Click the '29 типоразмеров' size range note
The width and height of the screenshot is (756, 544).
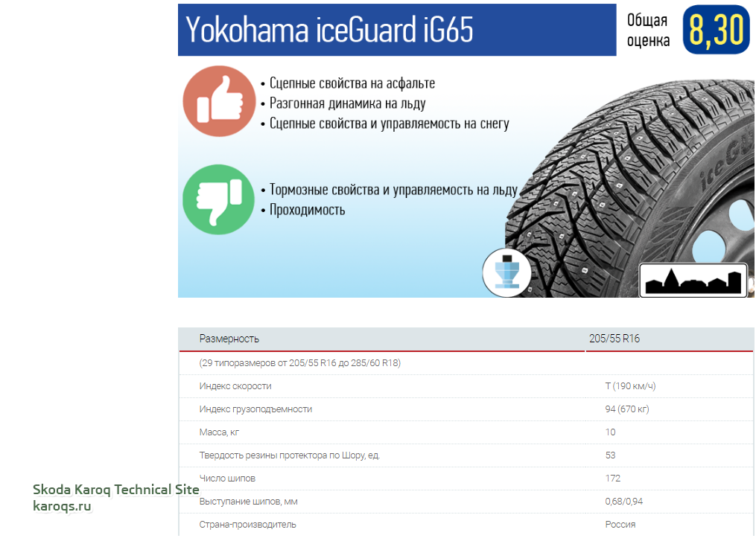[300, 363]
